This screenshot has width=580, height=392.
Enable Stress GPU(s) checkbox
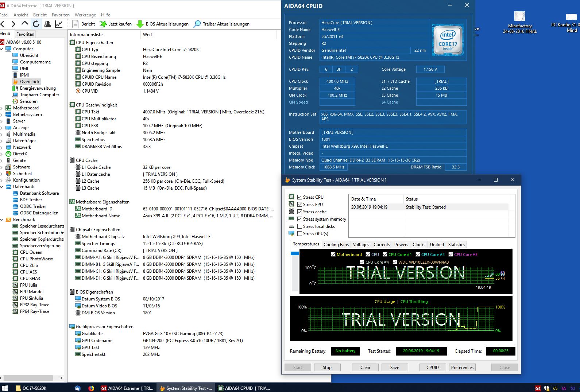pos(299,233)
